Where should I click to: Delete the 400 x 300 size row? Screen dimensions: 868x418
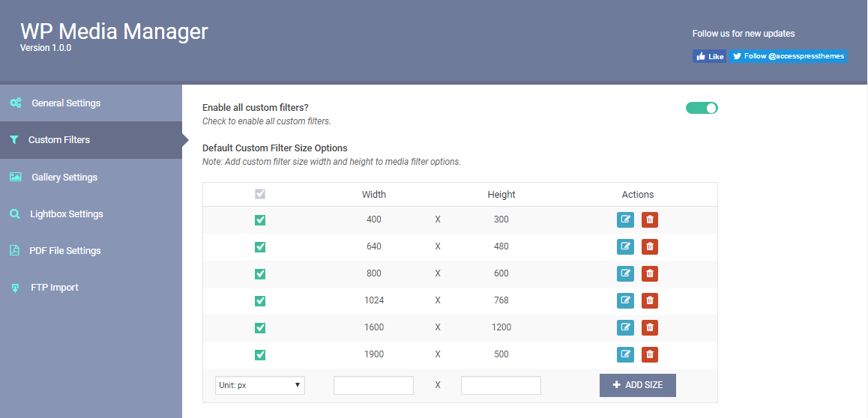650,219
